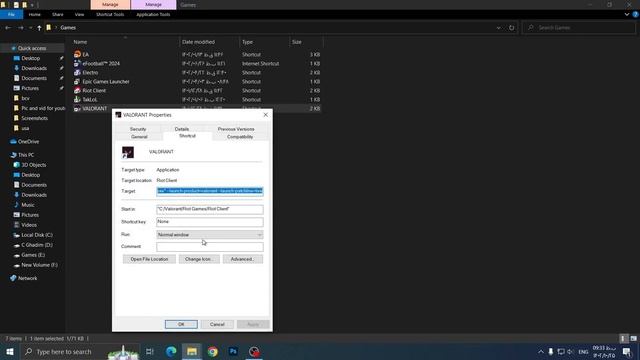
Task: Expand the address bar history dropdown
Action: pyautogui.click(x=498, y=28)
